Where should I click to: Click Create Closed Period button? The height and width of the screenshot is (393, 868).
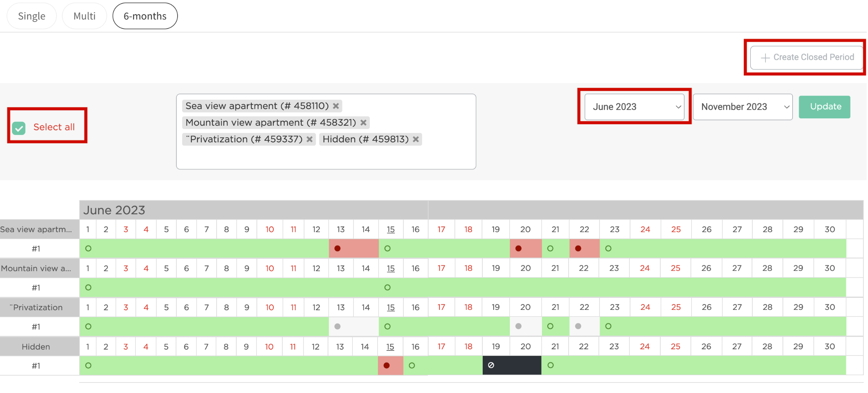coord(806,57)
